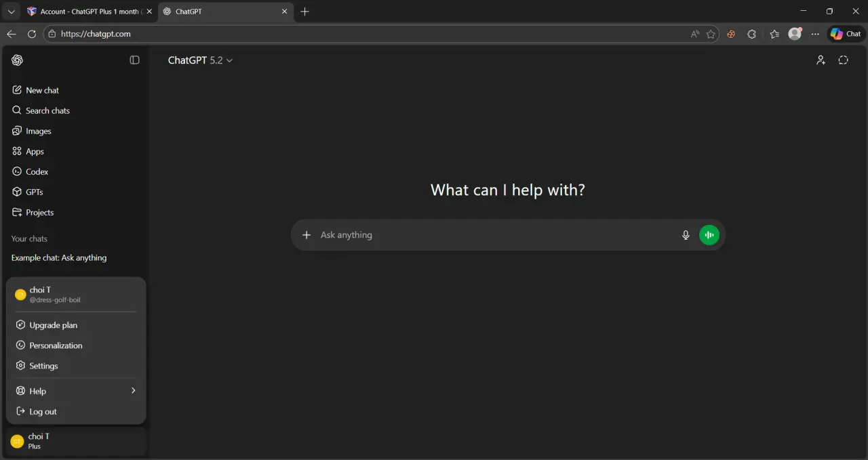The image size is (868, 460).
Task: Click the choi T Plus account button
Action: pos(75,441)
